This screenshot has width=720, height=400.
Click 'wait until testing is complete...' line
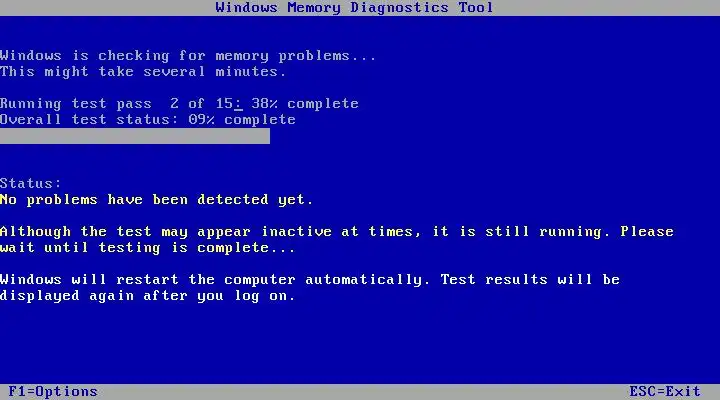147,248
